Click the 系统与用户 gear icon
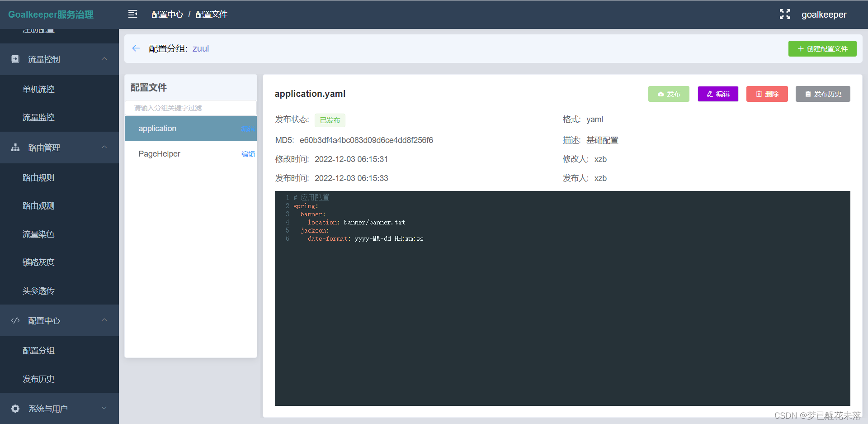Image resolution: width=868 pixels, height=424 pixels. 15,409
